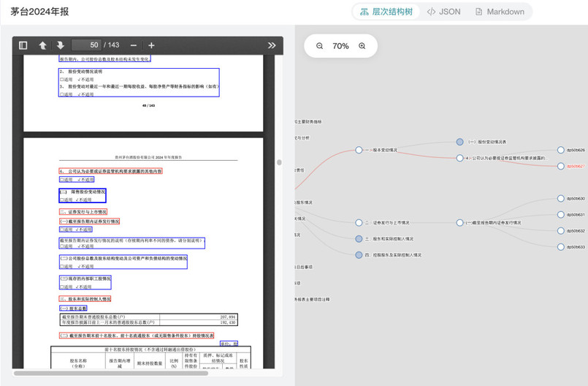Collapse the 二、证券发行与上市情况 node
The image size is (588, 386).
[x=359, y=223]
